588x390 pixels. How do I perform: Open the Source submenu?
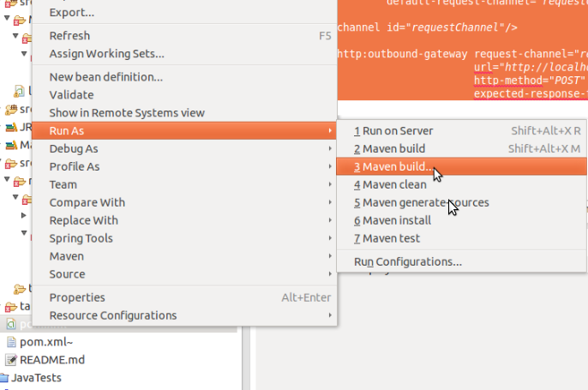pyautogui.click(x=184, y=274)
